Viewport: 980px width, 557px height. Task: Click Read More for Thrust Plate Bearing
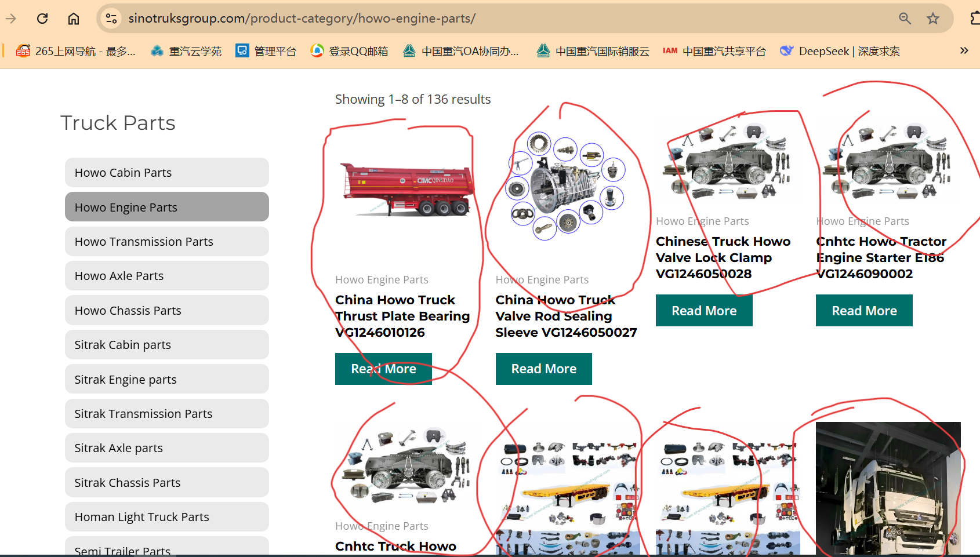tap(383, 369)
